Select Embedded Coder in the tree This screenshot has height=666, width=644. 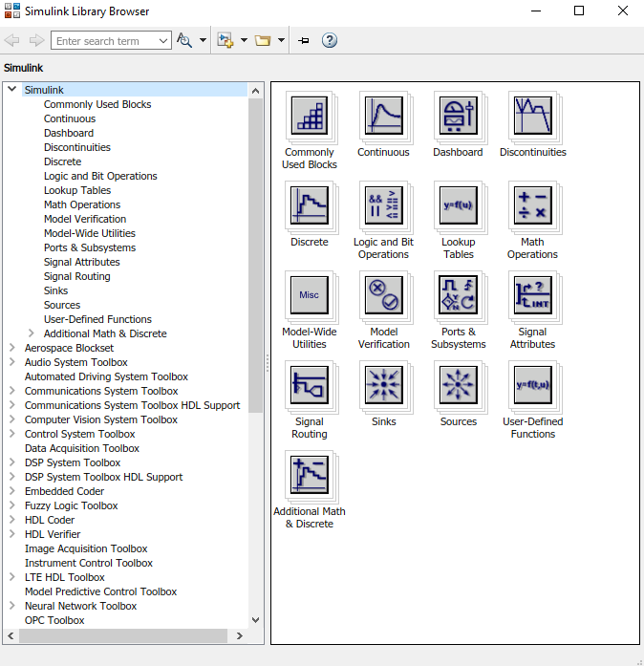point(64,491)
